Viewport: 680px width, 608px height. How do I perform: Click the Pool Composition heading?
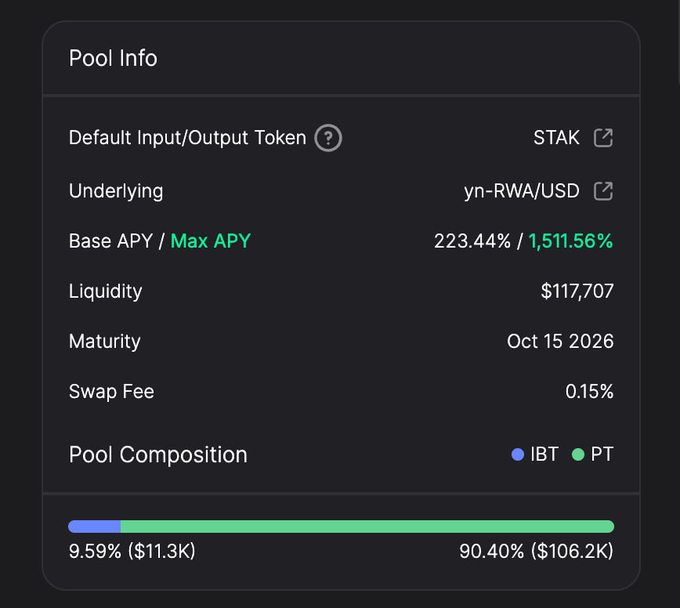click(158, 455)
